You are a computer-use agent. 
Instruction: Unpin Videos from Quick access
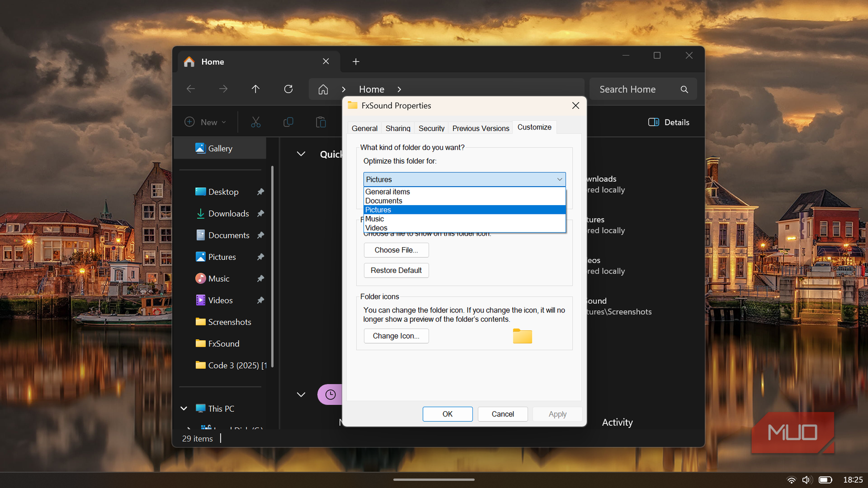[260, 300]
